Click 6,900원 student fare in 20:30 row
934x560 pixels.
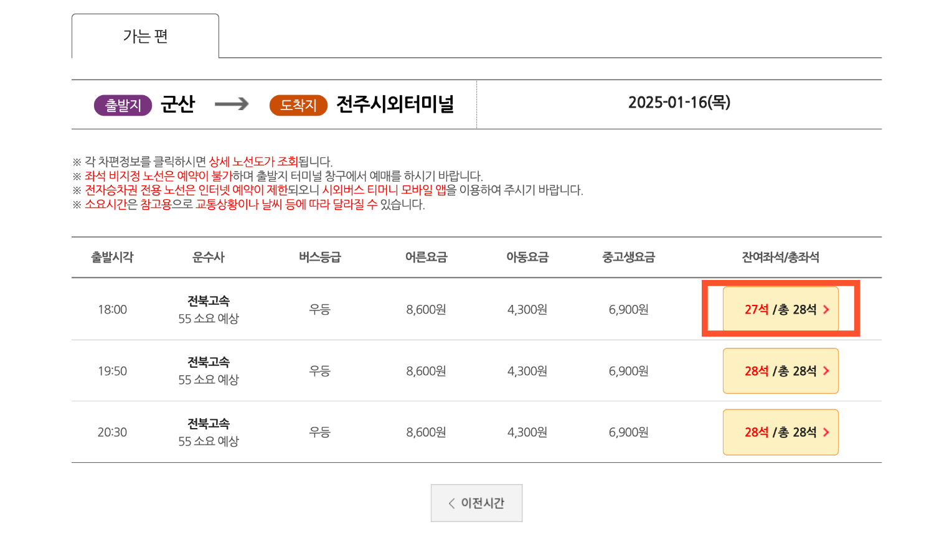point(629,432)
